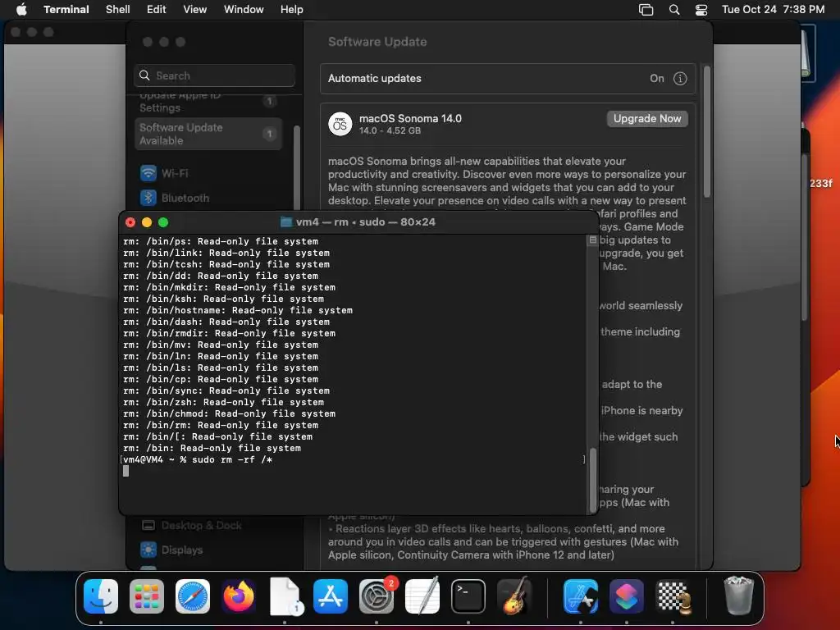Screen dimensions: 840x630
Task: Open Finder from the Dock
Action: coord(101,596)
